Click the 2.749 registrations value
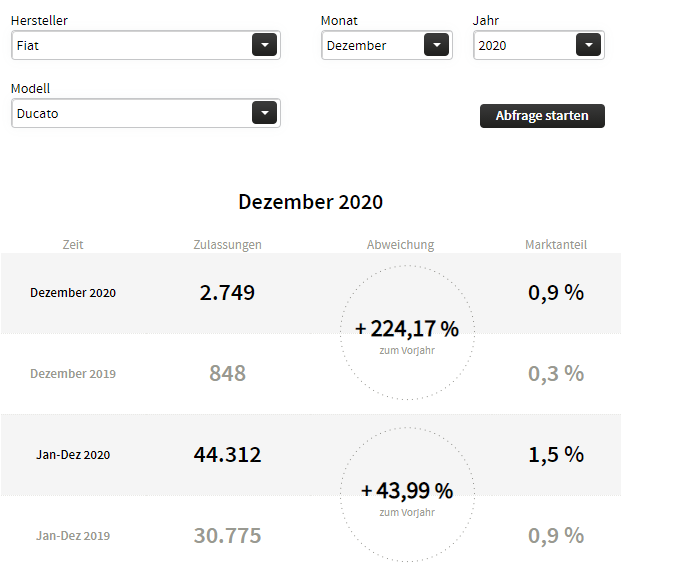The height and width of the screenshot is (570, 690). (227, 293)
